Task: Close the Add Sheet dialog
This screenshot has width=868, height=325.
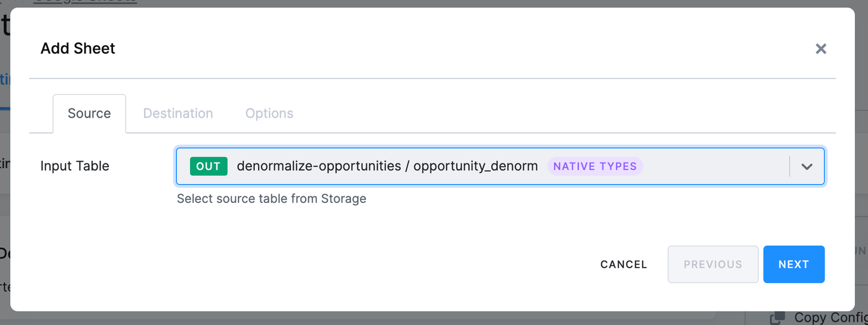Action: click(821, 49)
